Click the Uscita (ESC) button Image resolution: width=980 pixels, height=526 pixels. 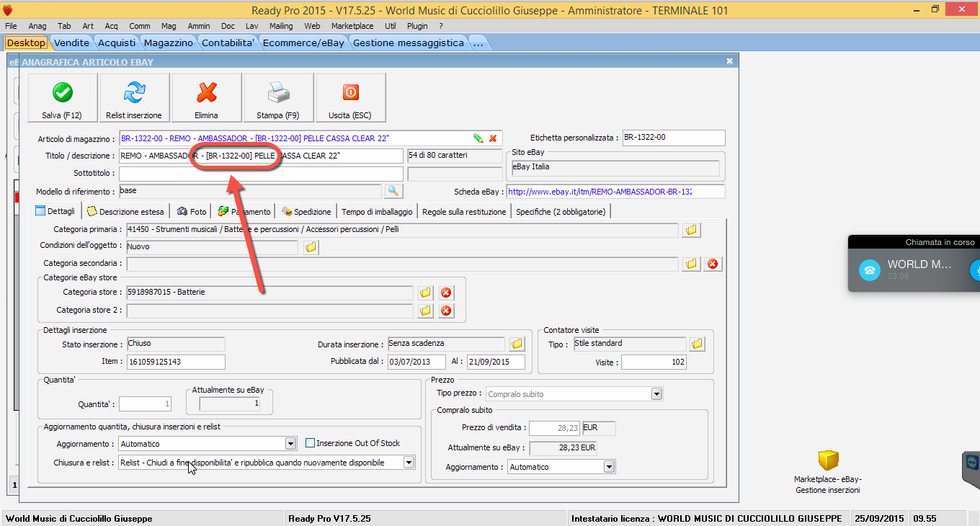[351, 98]
